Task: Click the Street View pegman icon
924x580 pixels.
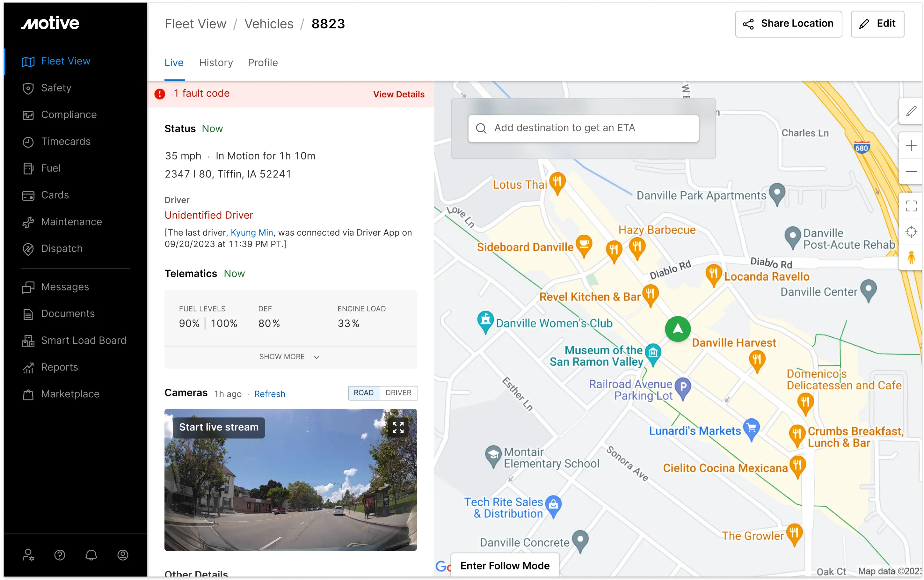Action: [911, 257]
